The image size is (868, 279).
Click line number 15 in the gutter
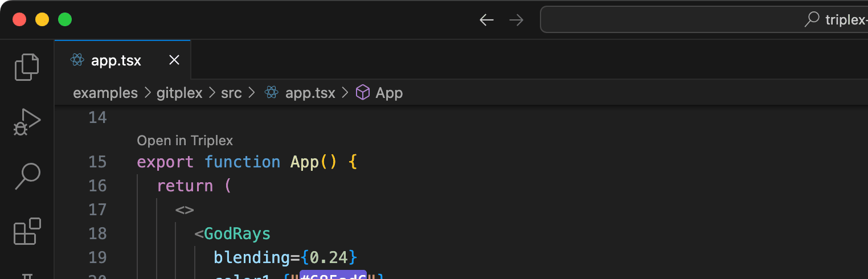coord(97,162)
